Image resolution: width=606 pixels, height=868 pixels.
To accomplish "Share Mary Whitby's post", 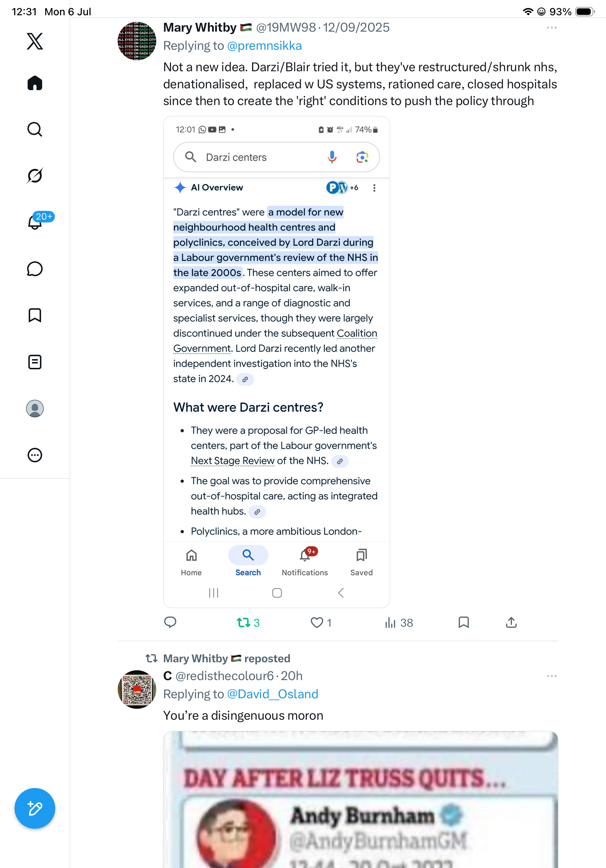I will tap(511, 622).
